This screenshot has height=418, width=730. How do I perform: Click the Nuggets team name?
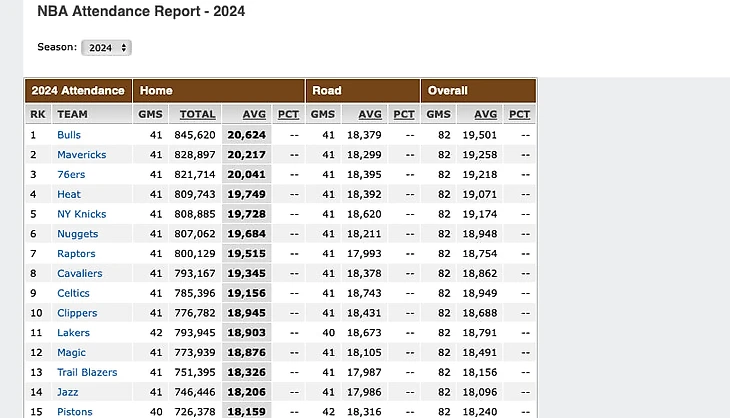[78, 234]
